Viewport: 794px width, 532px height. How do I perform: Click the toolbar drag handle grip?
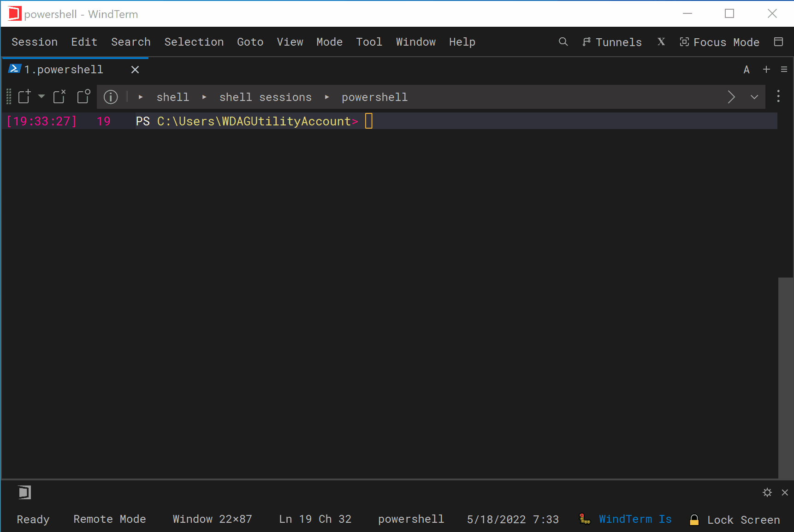9,97
